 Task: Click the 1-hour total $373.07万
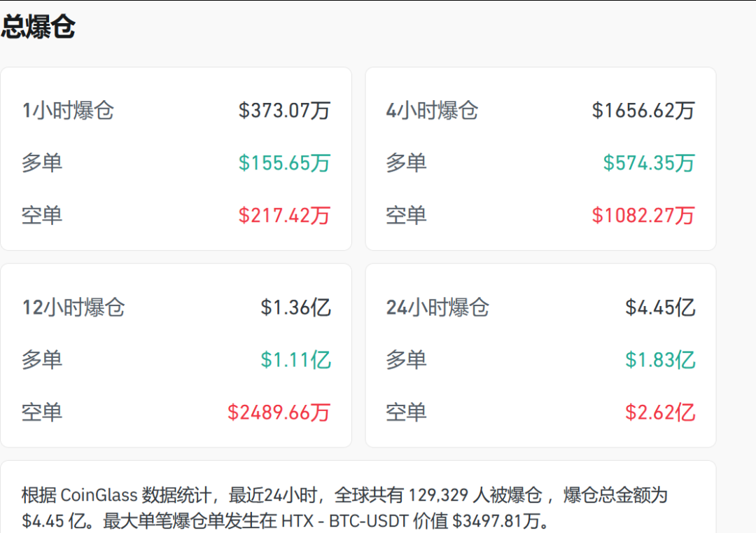click(284, 111)
